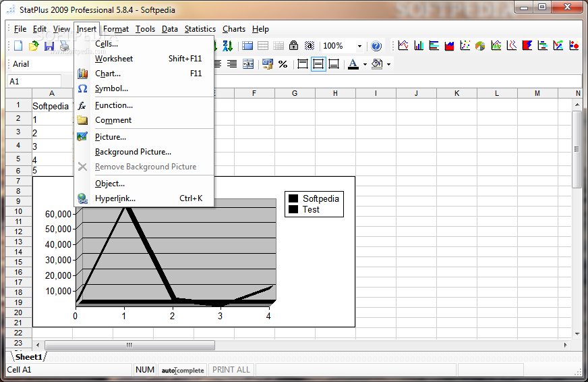Open the Format menu
Viewport: 588px width, 382px height.
[116, 29]
